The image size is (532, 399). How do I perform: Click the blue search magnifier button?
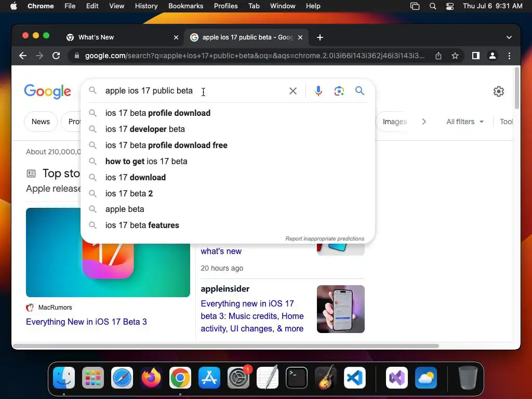coord(360,90)
